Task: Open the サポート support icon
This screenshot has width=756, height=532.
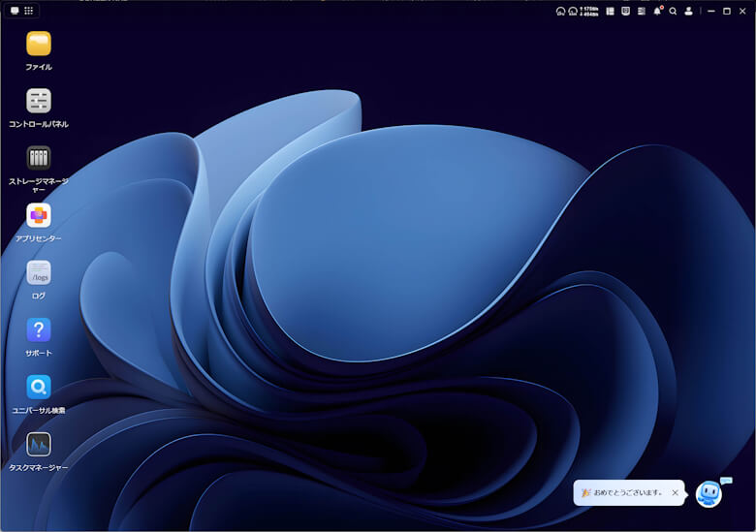Action: pyautogui.click(x=39, y=329)
